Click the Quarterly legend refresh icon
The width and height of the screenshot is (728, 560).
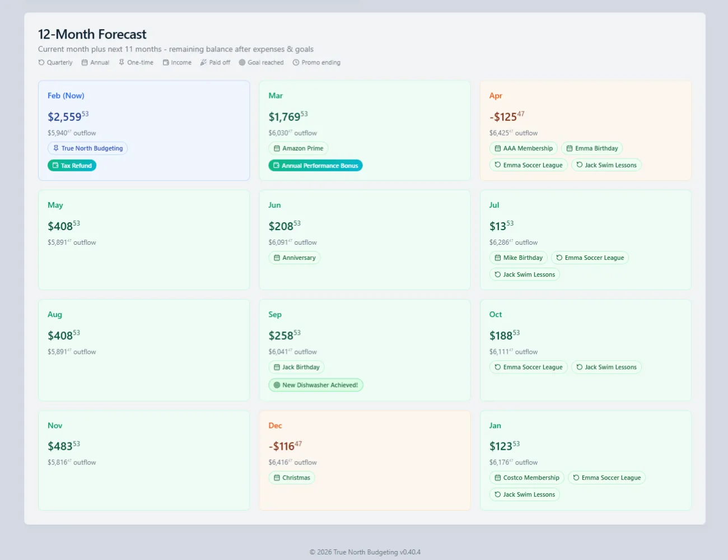(41, 63)
